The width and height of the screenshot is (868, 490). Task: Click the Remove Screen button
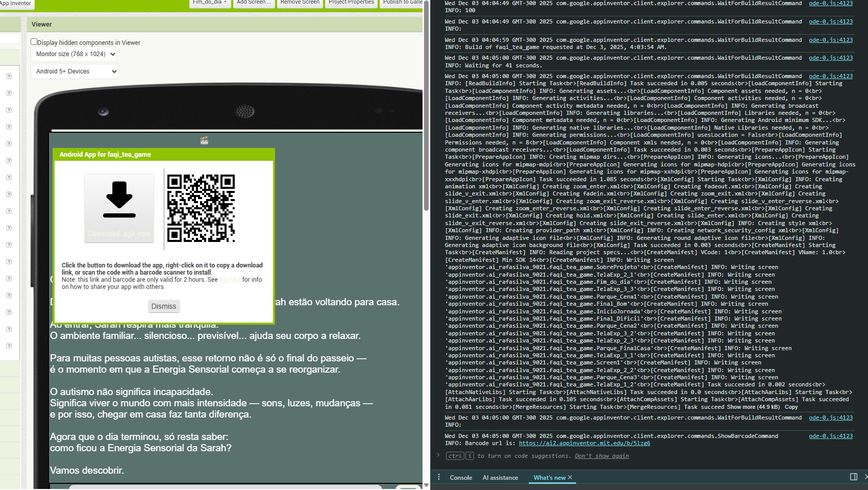[300, 3]
